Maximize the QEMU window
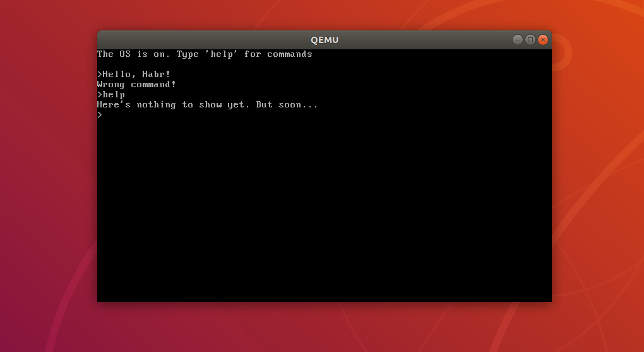This screenshot has width=644, height=352. pos(530,40)
